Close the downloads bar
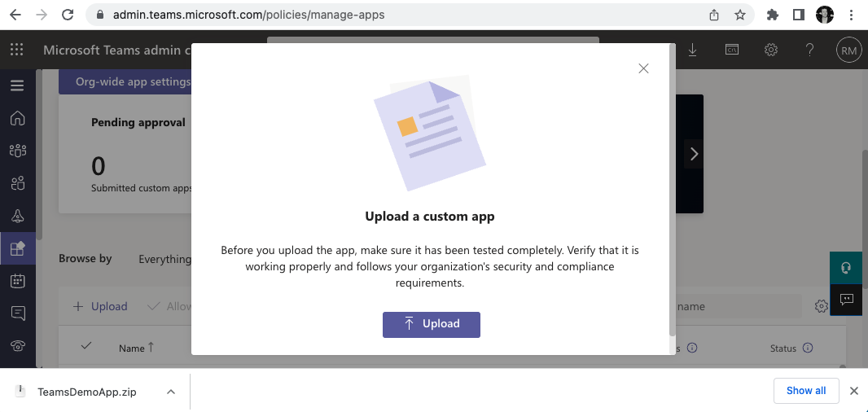 point(854,391)
